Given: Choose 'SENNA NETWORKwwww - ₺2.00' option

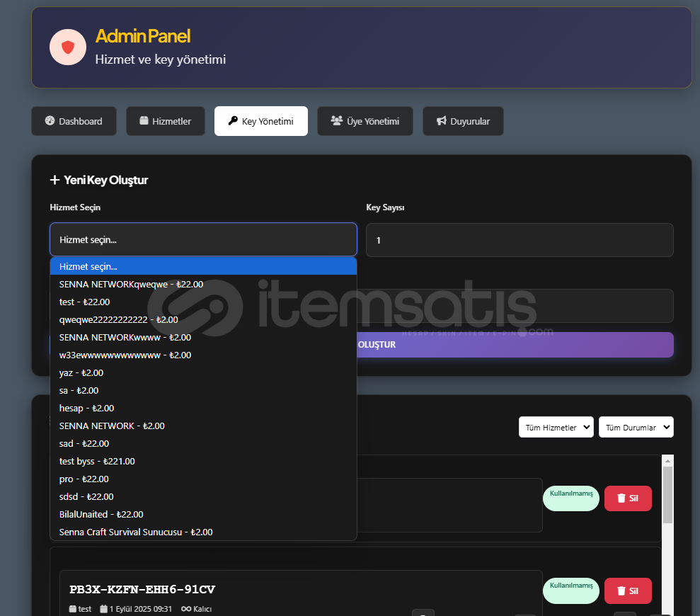Looking at the screenshot, I should [204, 337].
